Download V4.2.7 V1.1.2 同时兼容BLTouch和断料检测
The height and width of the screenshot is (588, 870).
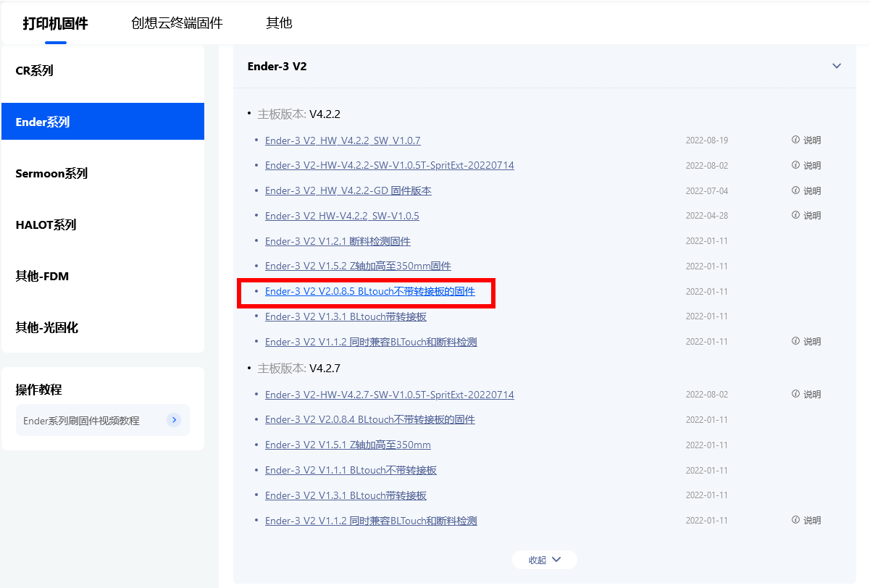371,521
